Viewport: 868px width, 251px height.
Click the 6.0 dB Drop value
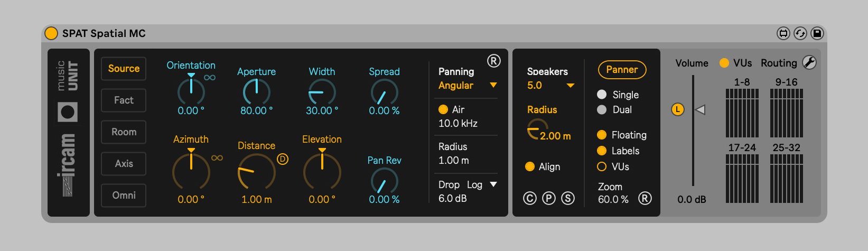(453, 199)
